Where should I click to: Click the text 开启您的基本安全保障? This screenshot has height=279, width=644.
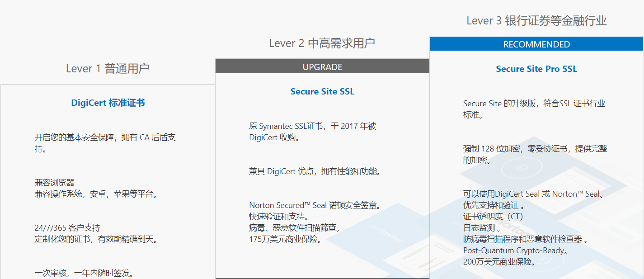[x=76, y=137]
